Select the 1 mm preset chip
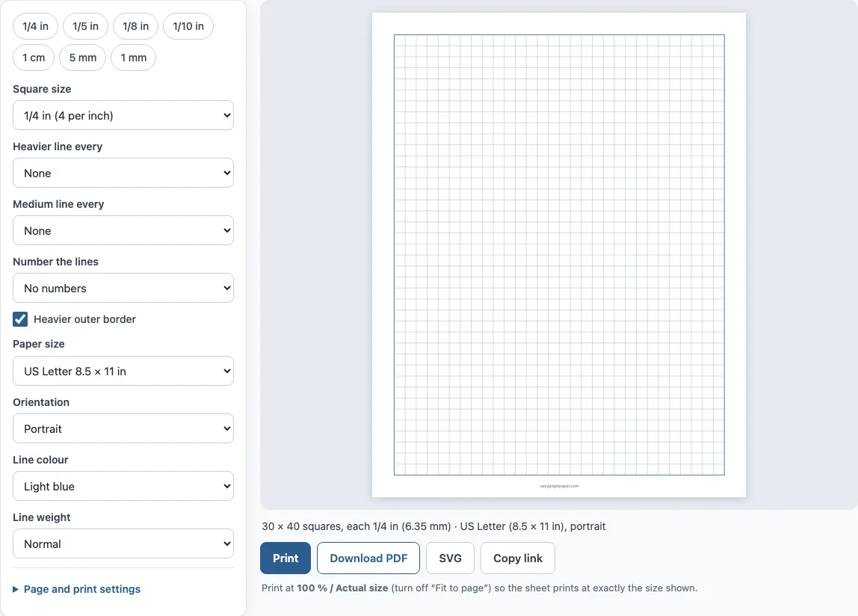 coord(134,58)
